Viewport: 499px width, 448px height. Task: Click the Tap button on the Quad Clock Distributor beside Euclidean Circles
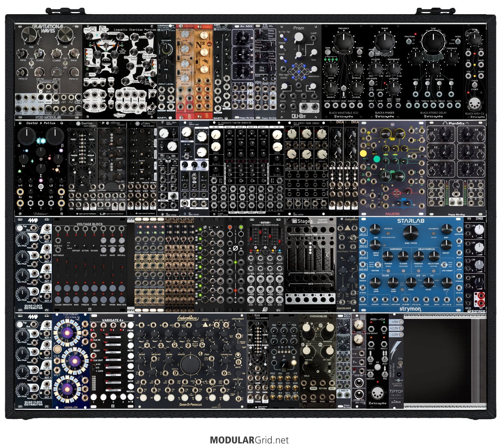pos(20,324)
